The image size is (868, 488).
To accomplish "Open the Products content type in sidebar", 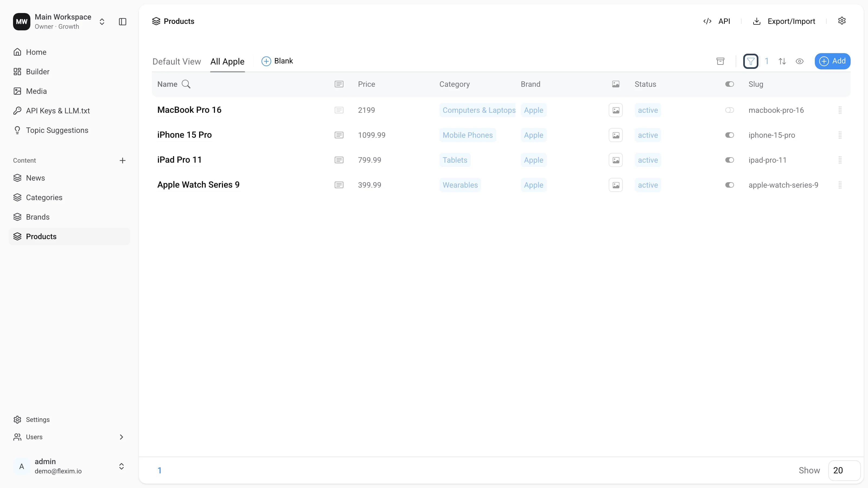I will tap(69, 236).
